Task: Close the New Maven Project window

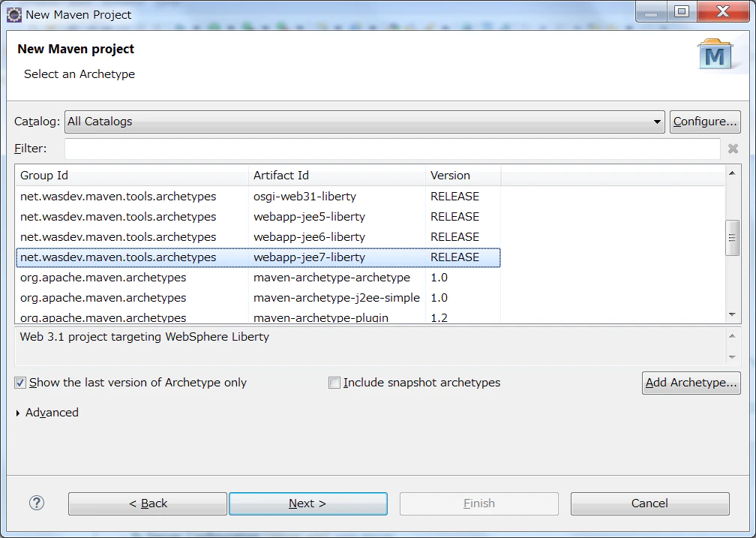Action: [x=722, y=11]
